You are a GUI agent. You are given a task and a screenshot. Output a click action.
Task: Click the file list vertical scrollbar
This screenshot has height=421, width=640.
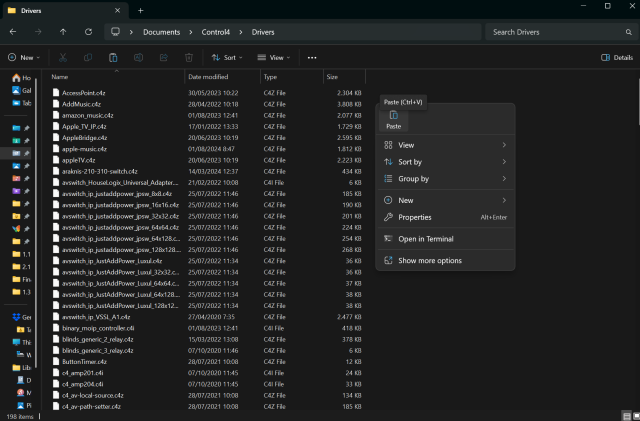coord(638,102)
